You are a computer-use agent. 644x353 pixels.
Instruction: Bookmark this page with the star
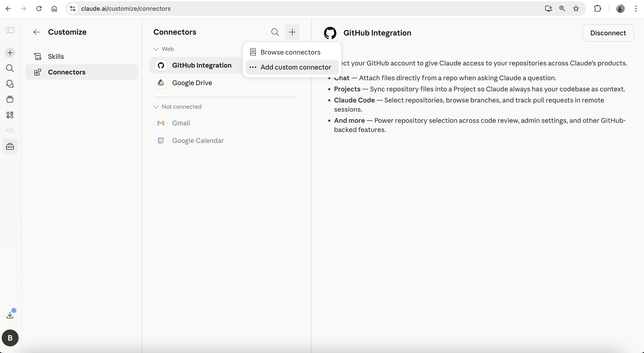click(x=576, y=9)
